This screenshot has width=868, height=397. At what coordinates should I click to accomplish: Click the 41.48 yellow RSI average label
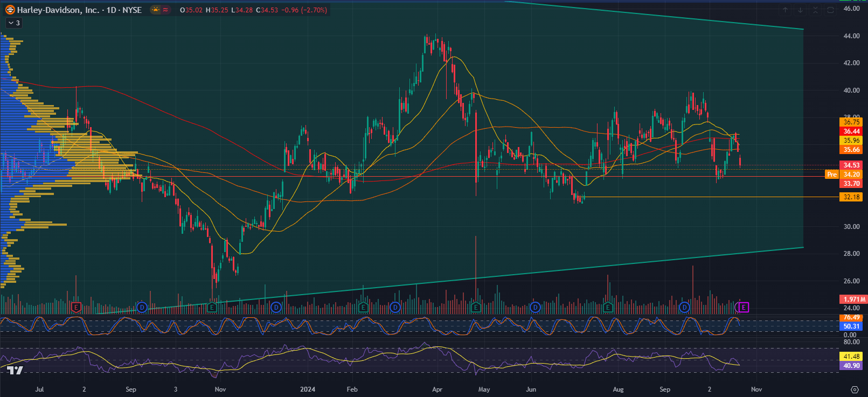[x=851, y=357]
